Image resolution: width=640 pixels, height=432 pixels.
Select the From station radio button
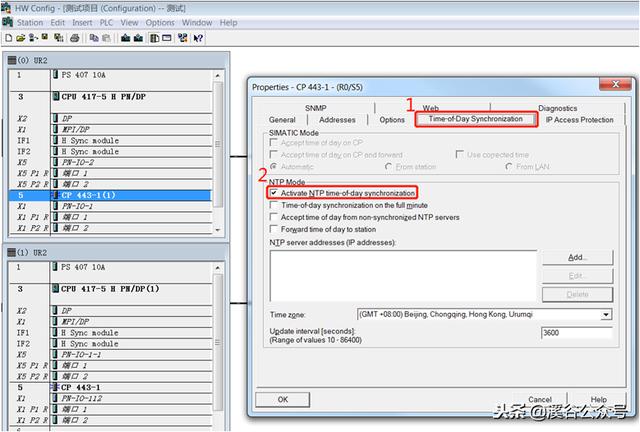pyautogui.click(x=389, y=167)
